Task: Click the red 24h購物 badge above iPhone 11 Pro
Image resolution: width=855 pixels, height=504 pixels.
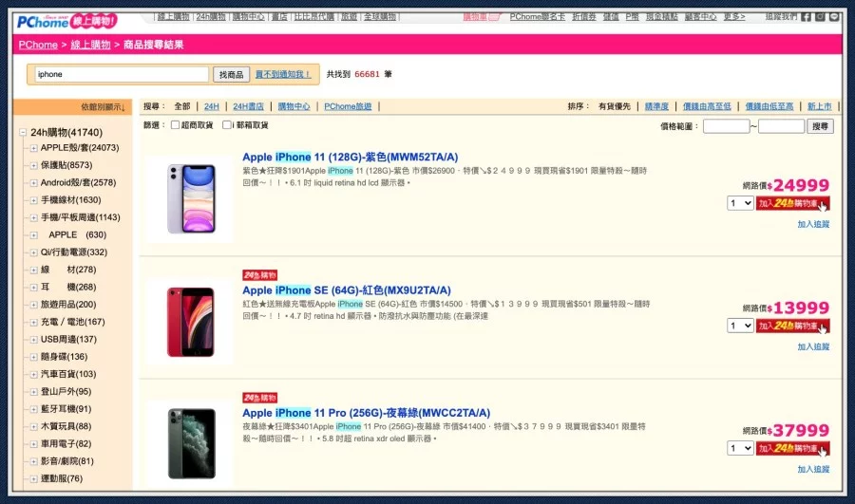Action: (259, 398)
